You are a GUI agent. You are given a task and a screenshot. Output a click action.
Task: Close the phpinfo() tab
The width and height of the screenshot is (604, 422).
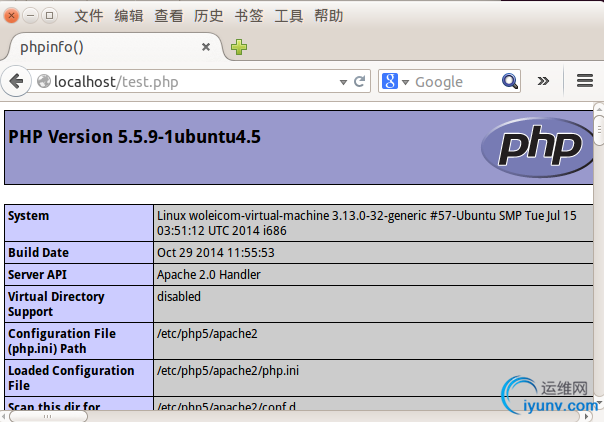coord(206,47)
